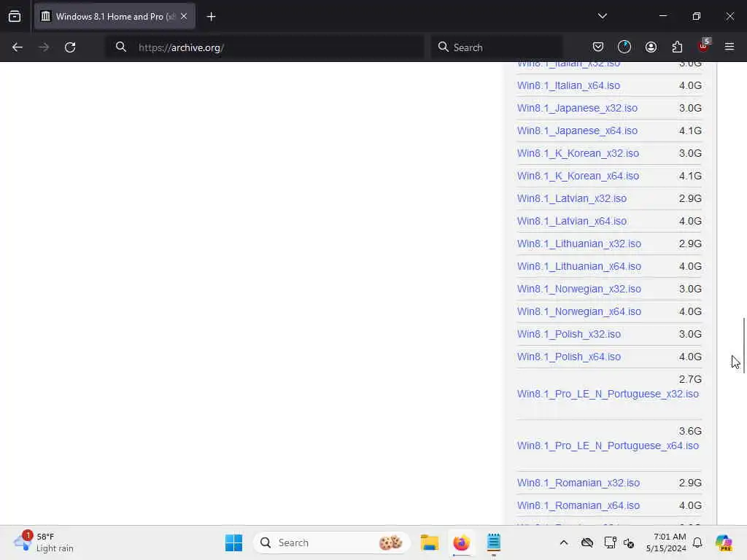Download Win8.1_Italian_x64.iso
This screenshot has width=747, height=560.
[x=568, y=86]
